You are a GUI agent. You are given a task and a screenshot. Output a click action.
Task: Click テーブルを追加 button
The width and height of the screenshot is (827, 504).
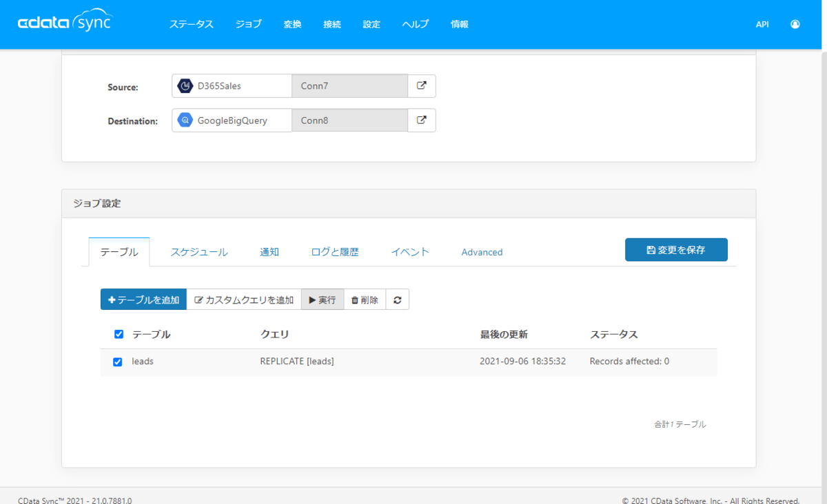[143, 300]
